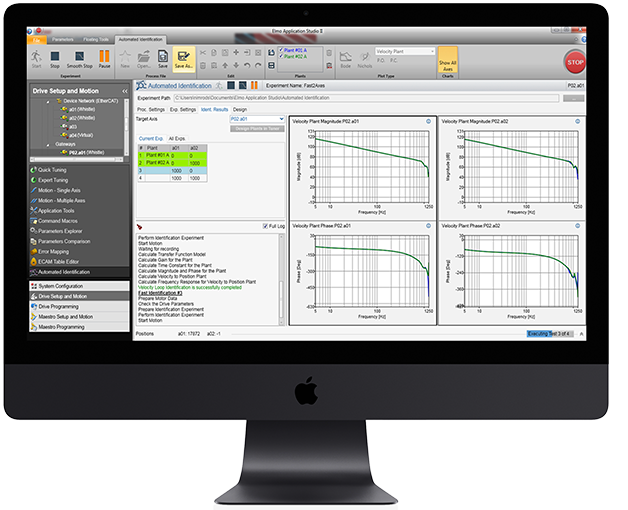Click the move-up arrow in Edit group

tap(225, 65)
